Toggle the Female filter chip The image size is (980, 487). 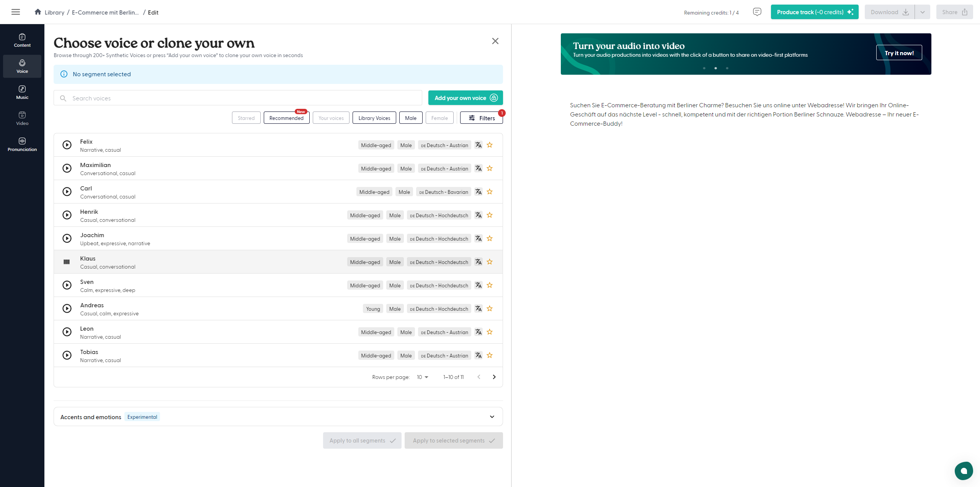tap(439, 118)
